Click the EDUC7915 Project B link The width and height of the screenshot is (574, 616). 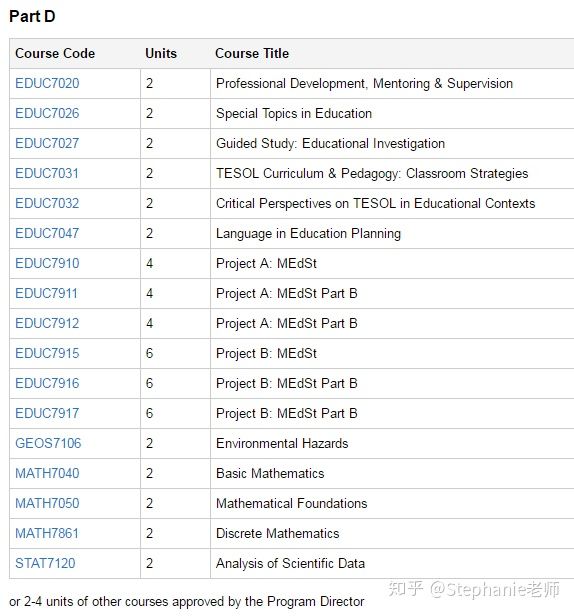[x=47, y=353]
